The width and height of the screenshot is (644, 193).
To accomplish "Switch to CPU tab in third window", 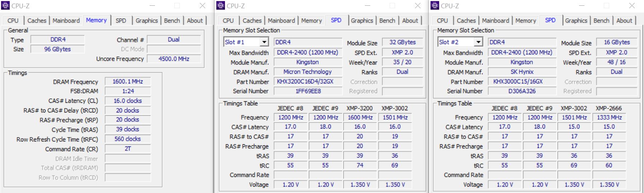I will (x=442, y=20).
